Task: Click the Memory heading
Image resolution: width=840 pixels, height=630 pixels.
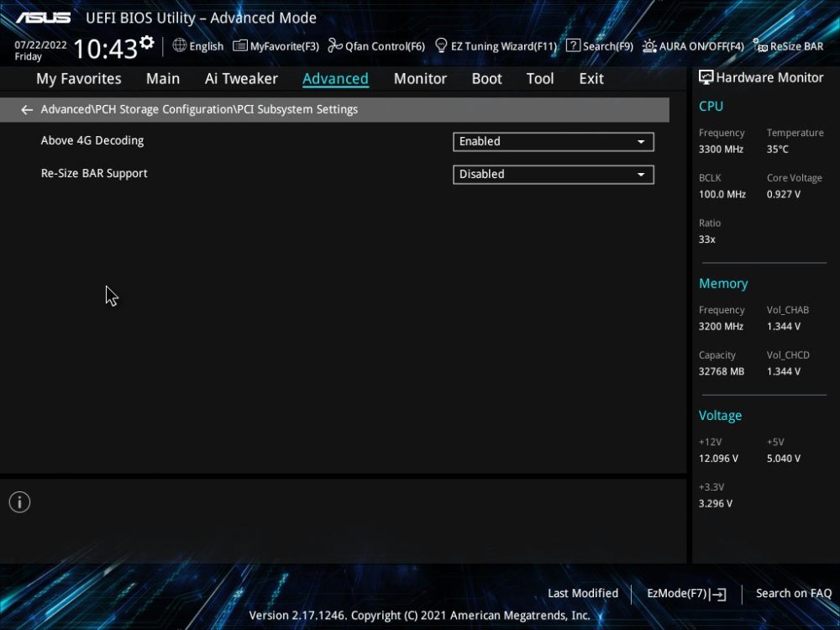Action: coord(723,283)
